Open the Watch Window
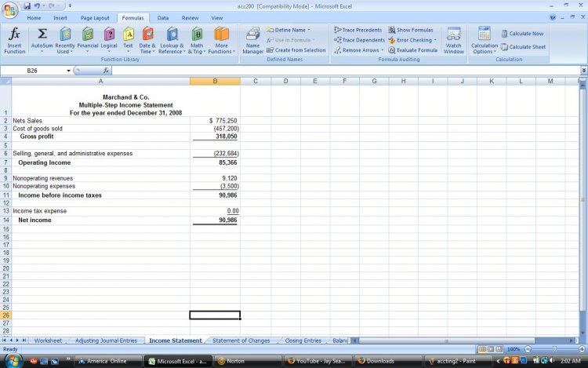This screenshot has width=588, height=368. click(453, 39)
